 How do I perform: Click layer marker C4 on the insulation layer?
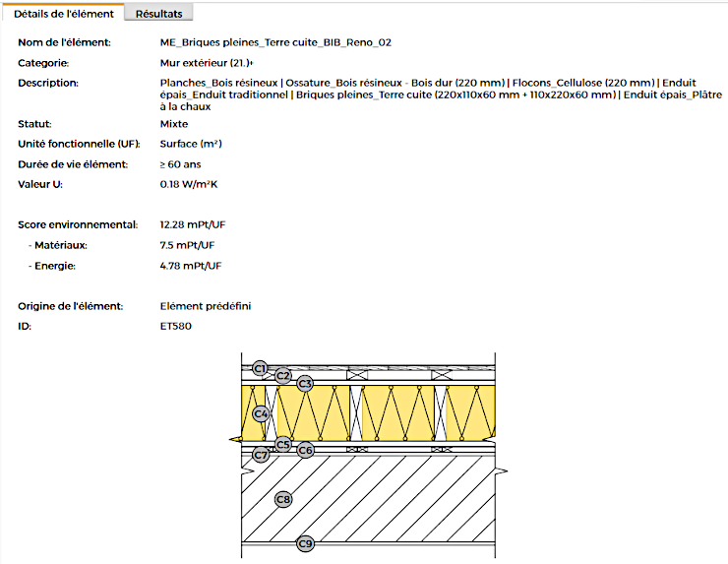coord(261,413)
